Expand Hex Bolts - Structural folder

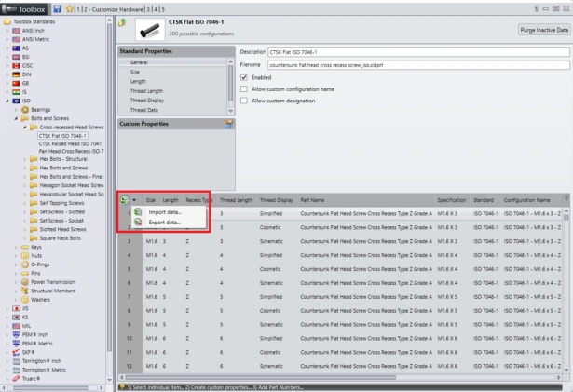(24, 159)
